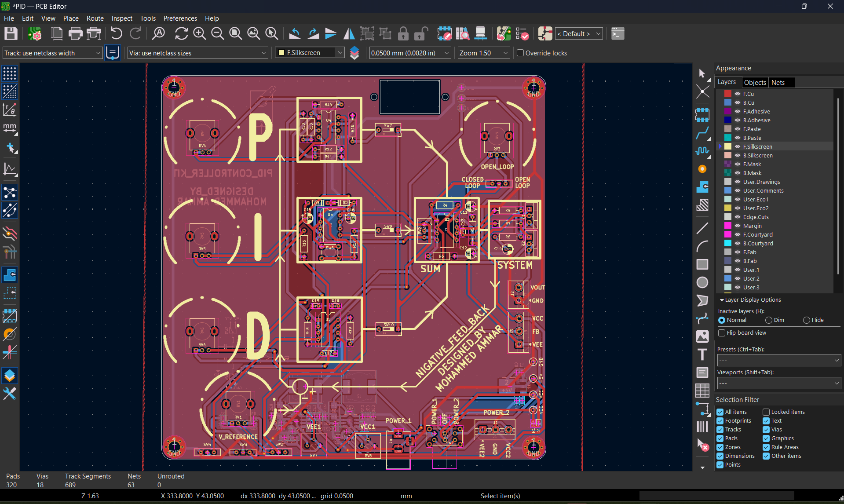Image resolution: width=844 pixels, height=504 pixels.
Task: Click the F.Cu red color swatch
Action: pos(728,94)
